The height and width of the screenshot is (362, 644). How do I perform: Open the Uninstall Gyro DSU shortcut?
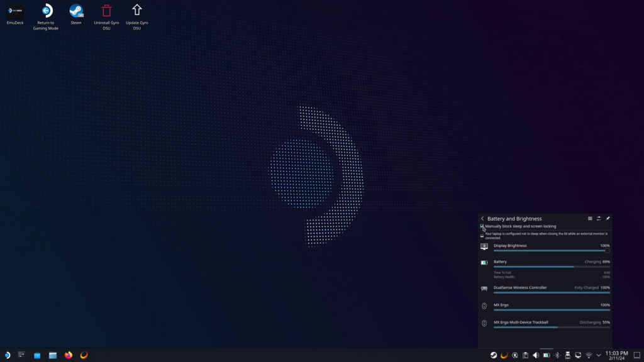(106, 11)
